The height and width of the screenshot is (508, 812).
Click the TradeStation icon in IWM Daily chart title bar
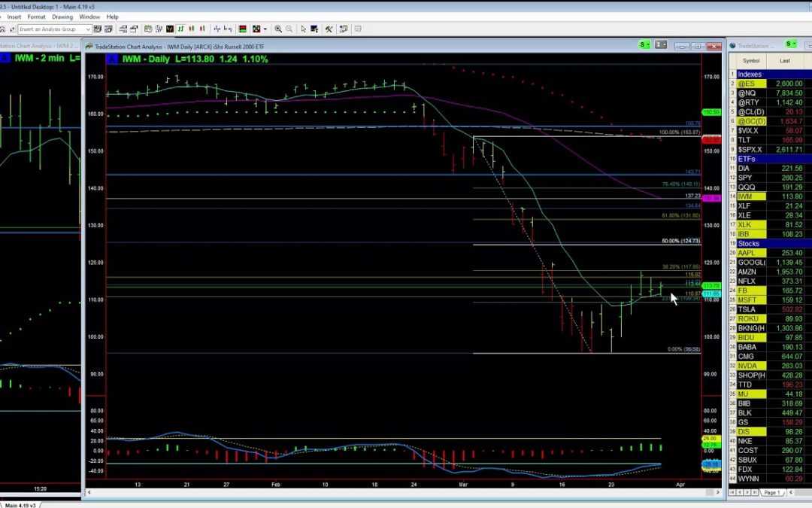(x=89, y=46)
